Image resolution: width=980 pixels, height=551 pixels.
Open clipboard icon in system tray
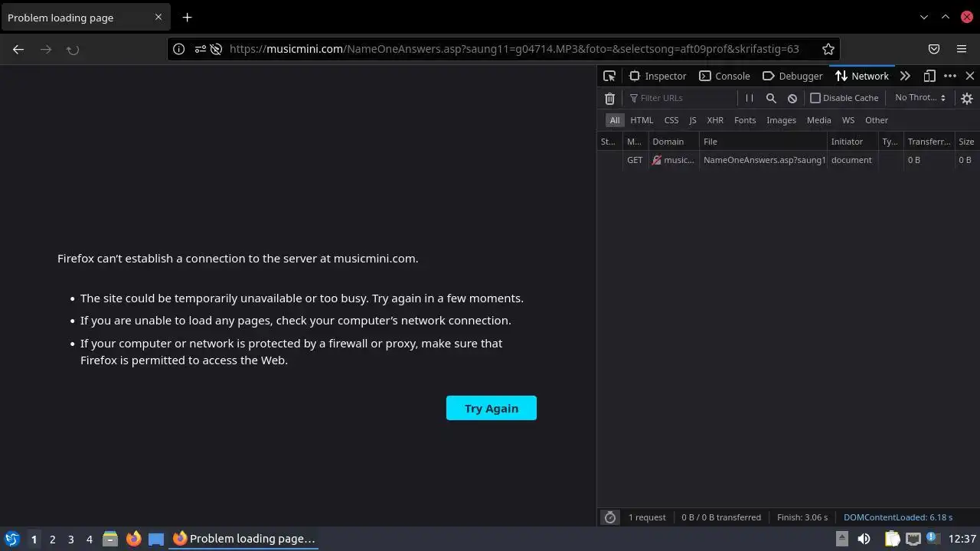pyautogui.click(x=892, y=539)
